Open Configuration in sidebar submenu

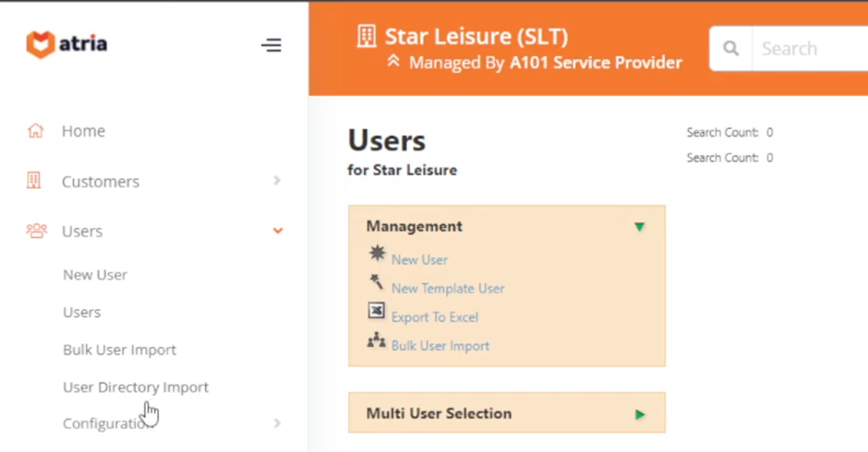(x=108, y=423)
